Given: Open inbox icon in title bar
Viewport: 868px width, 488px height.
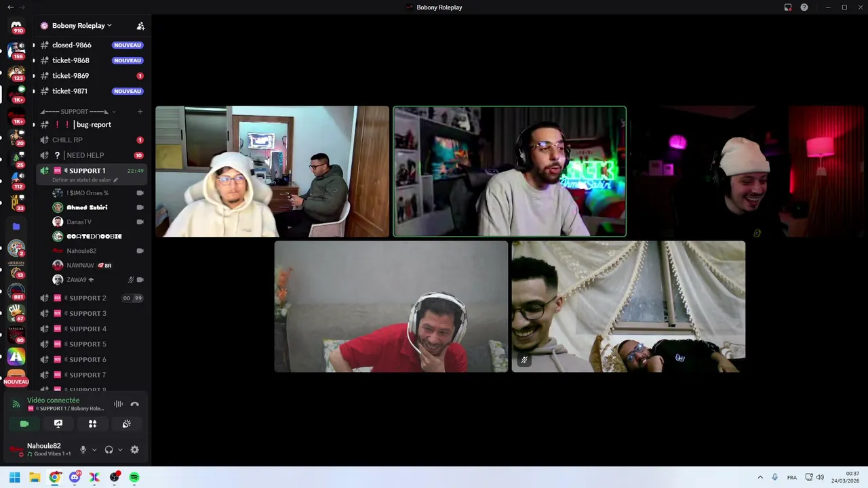Looking at the screenshot, I should pyautogui.click(x=788, y=7).
